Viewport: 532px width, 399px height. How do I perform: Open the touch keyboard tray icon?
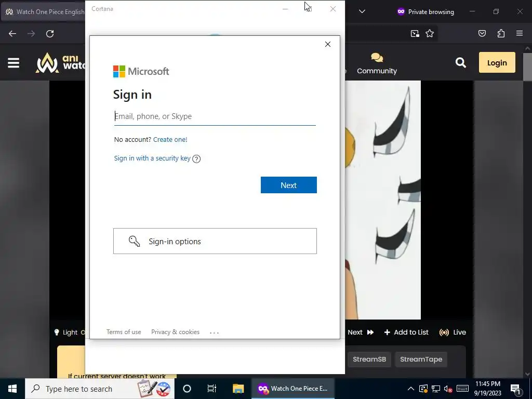point(462,389)
